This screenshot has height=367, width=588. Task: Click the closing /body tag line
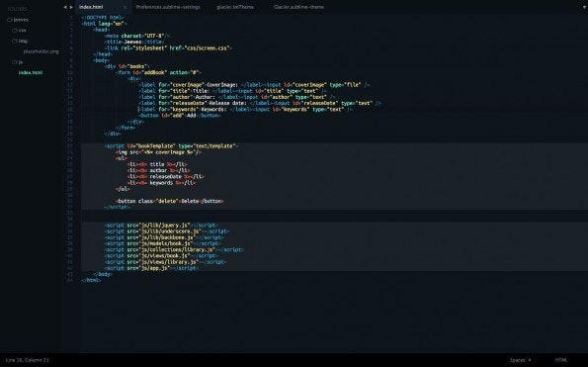pyautogui.click(x=103, y=274)
